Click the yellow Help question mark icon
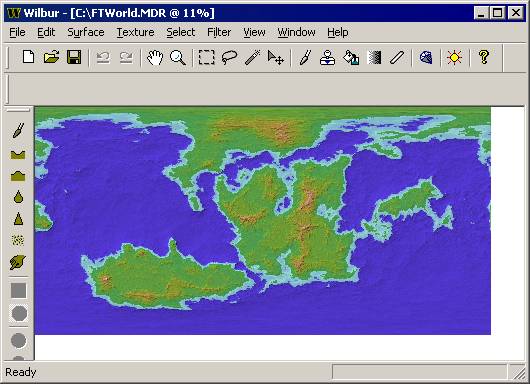 pos(484,57)
